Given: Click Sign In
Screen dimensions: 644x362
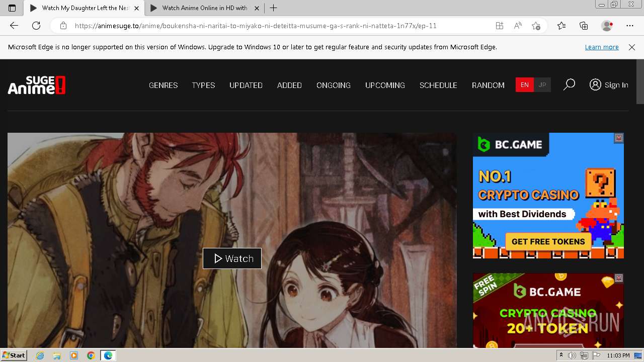Looking at the screenshot, I should [x=609, y=85].
